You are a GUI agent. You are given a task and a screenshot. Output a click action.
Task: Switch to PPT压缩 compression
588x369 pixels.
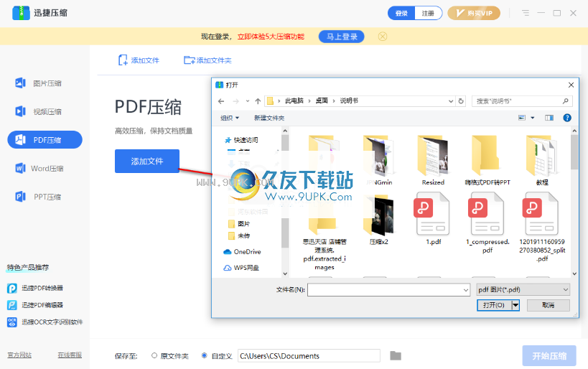(x=38, y=197)
